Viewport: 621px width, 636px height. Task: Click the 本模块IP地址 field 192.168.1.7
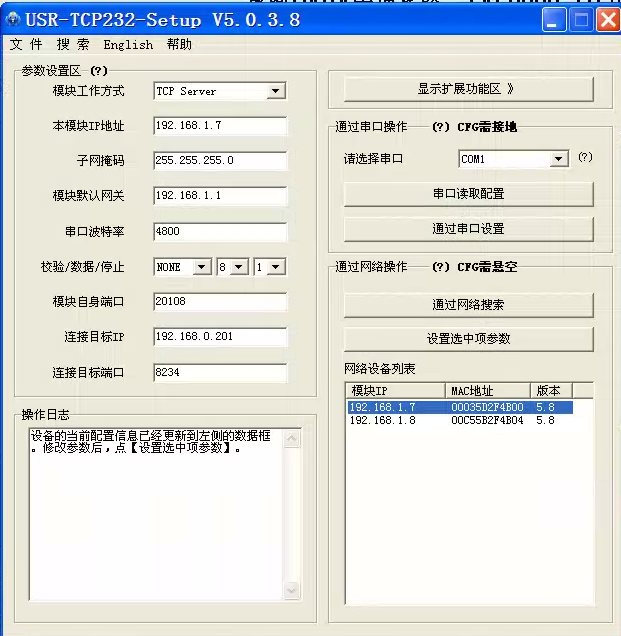coord(220,126)
